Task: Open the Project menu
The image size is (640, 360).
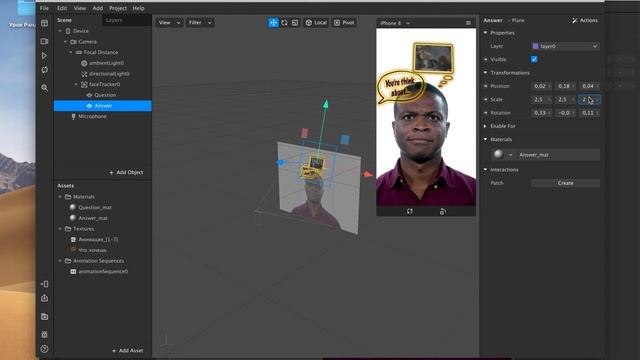Action: [x=118, y=8]
